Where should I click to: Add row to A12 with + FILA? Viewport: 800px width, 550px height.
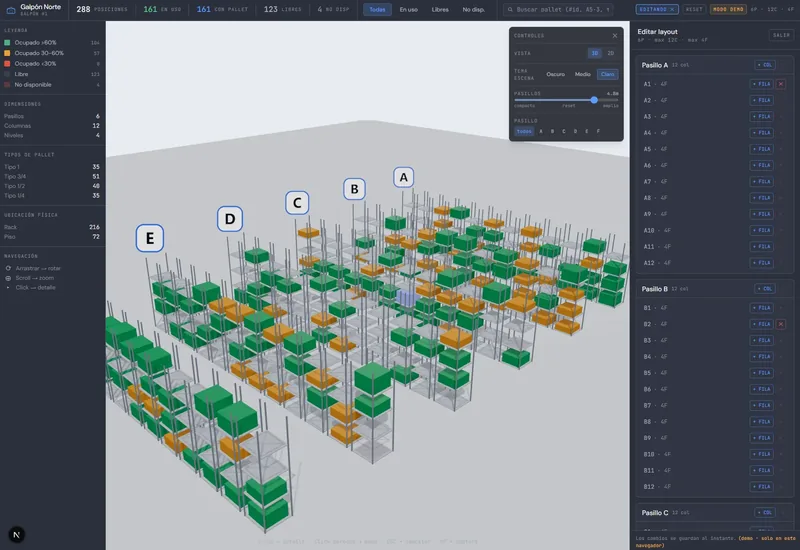coord(762,263)
